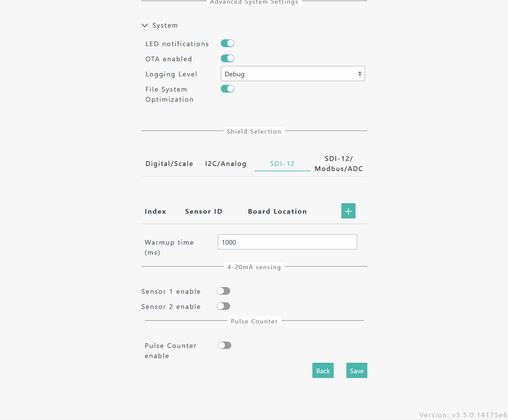This screenshot has height=420, width=508.
Task: Select the SDI-12 tab
Action: click(x=282, y=164)
